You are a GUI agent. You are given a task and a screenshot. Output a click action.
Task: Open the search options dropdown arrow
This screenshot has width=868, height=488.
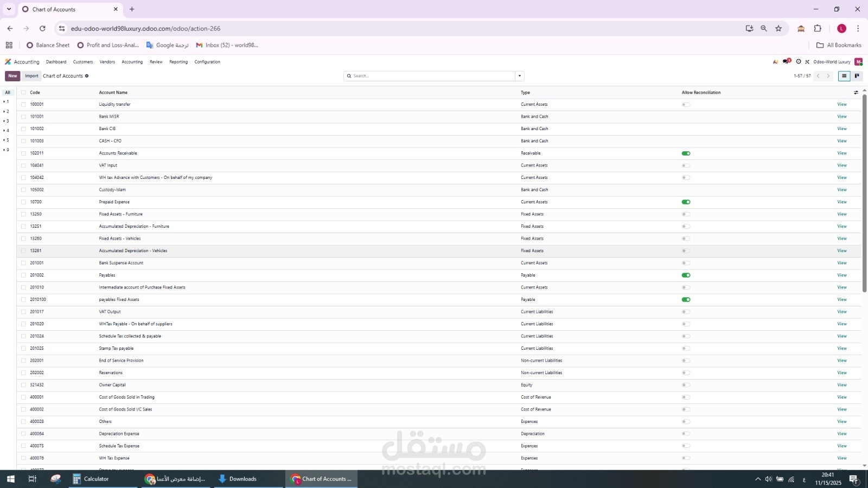point(519,76)
